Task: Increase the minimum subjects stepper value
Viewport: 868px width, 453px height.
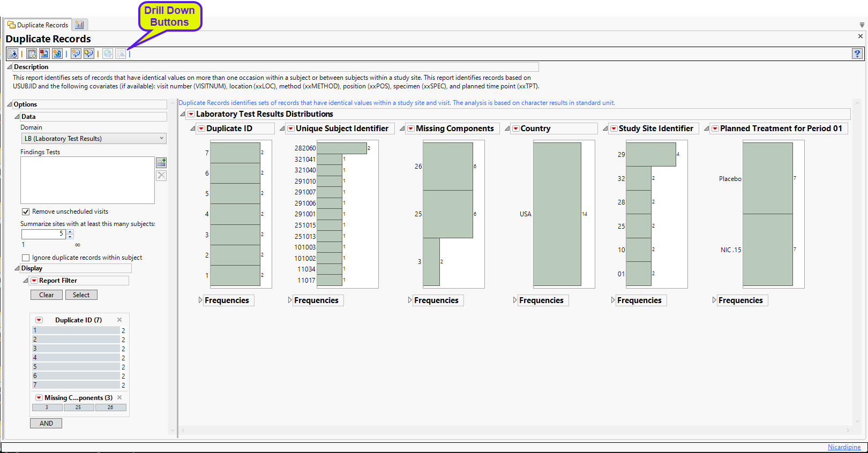Action: coord(70,232)
